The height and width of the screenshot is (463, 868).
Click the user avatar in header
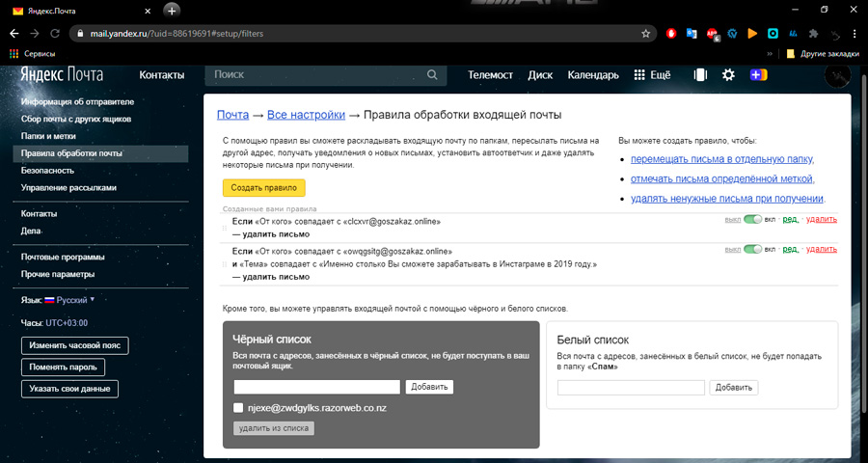click(x=836, y=75)
